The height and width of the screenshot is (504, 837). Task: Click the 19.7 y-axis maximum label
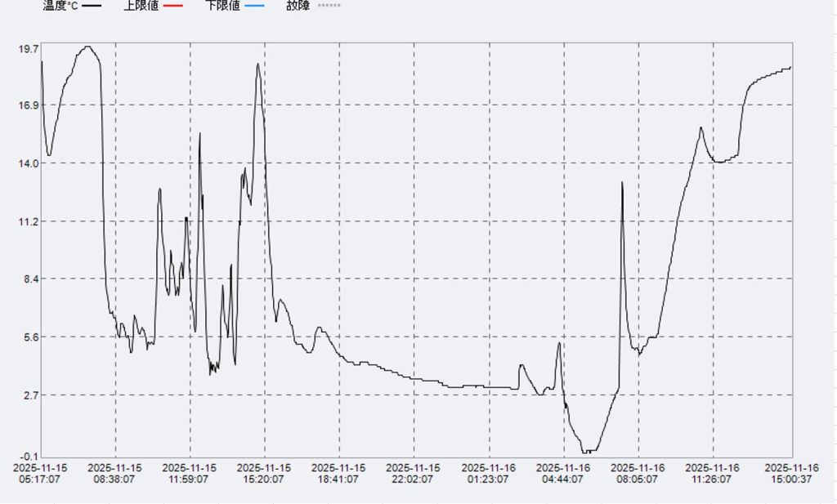pos(28,49)
